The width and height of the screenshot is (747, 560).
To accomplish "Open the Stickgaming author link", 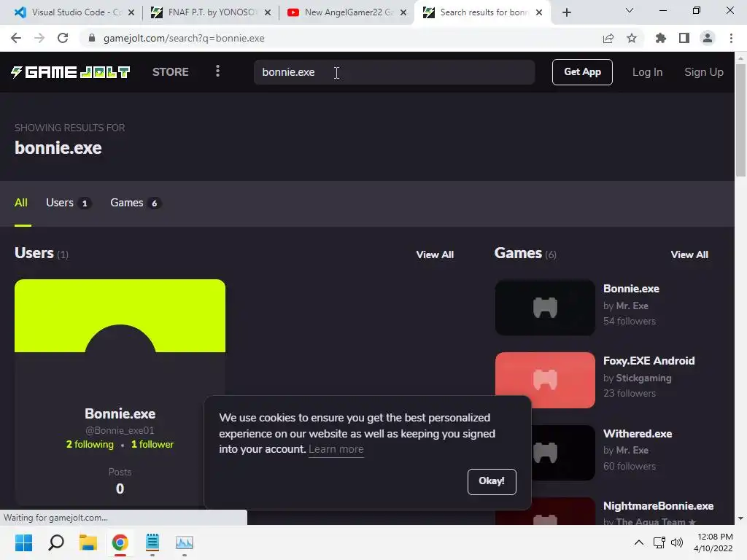I will coord(643,378).
